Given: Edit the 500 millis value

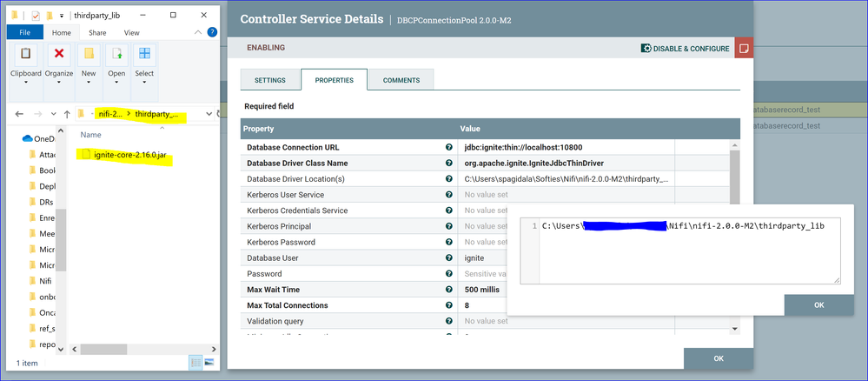Looking at the screenshot, I should click(x=483, y=290).
